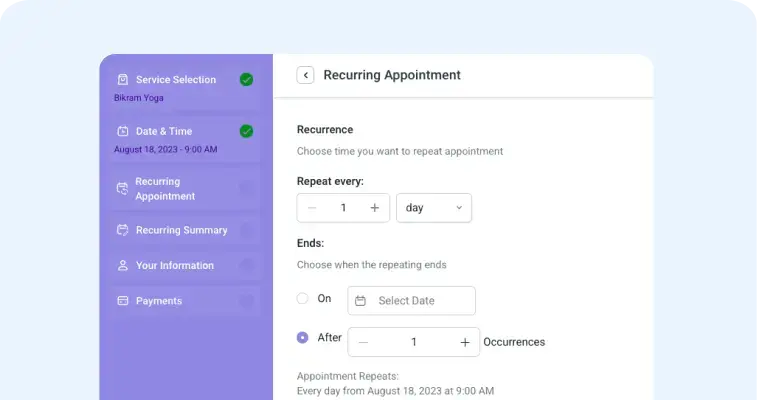Click the Recurring Summary calendar icon
This screenshot has width=758, height=400.
pyautogui.click(x=123, y=230)
